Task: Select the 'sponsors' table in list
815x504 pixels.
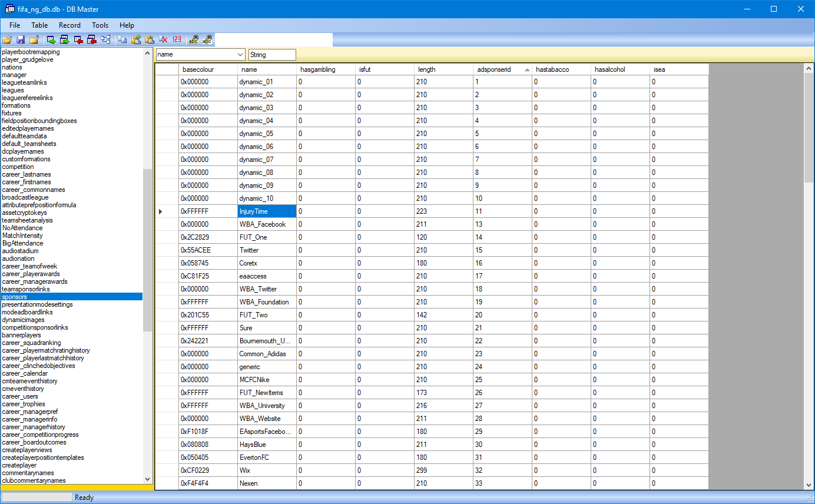Action: [x=71, y=297]
